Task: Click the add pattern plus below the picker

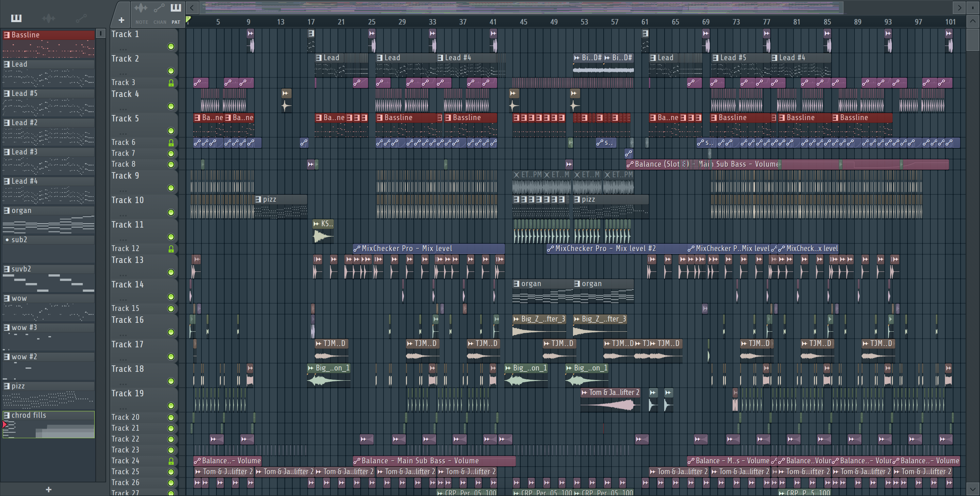Action: 48,490
